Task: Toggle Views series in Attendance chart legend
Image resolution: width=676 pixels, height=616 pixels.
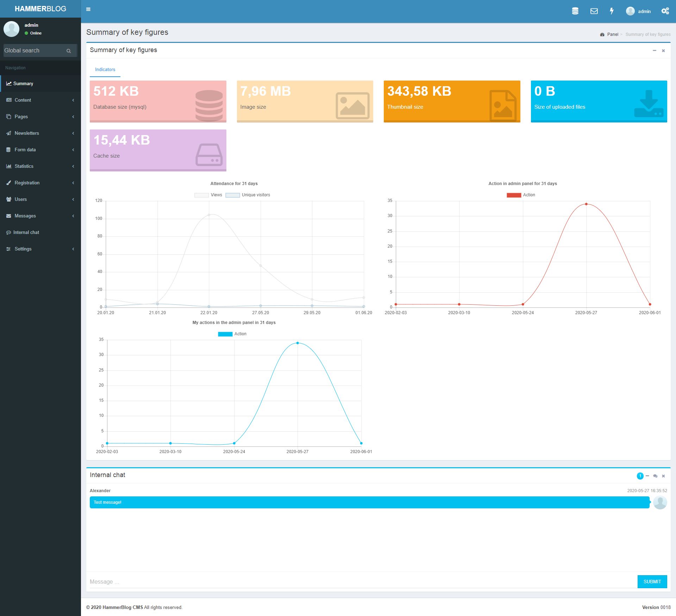Action: 208,195
